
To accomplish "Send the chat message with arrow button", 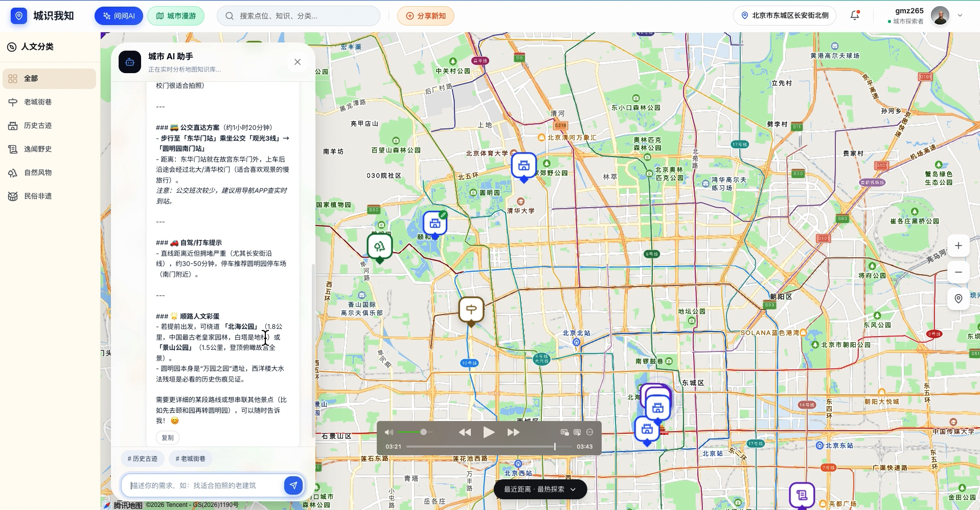I will [293, 485].
